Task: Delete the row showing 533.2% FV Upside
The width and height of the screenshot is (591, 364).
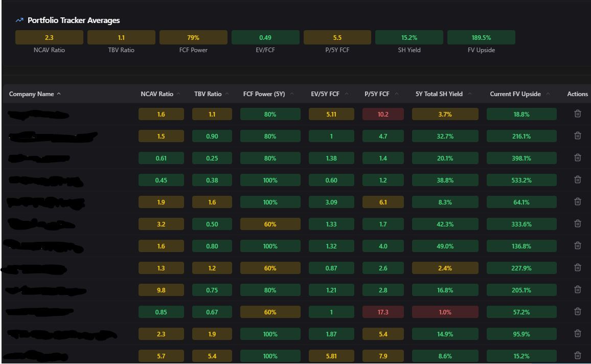Action: (x=577, y=179)
